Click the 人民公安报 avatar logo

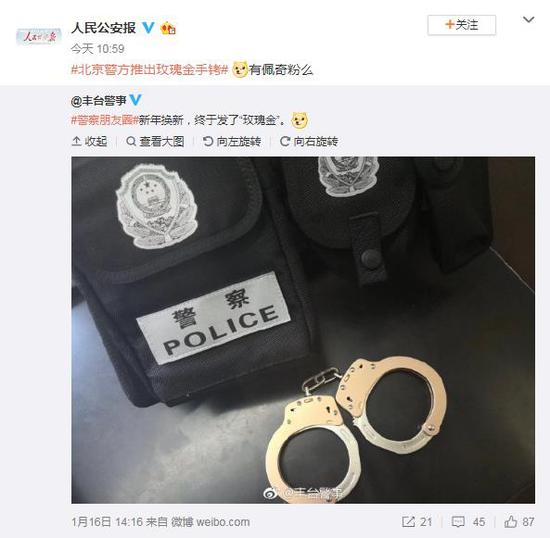[39, 36]
